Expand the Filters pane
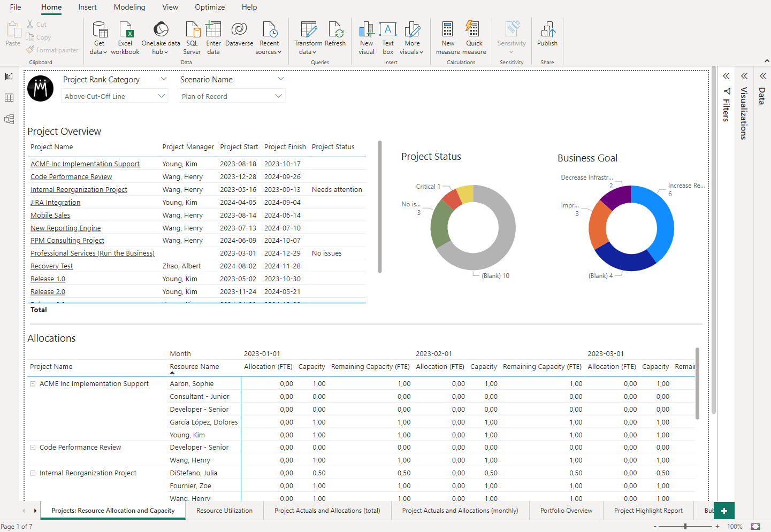 click(x=726, y=76)
